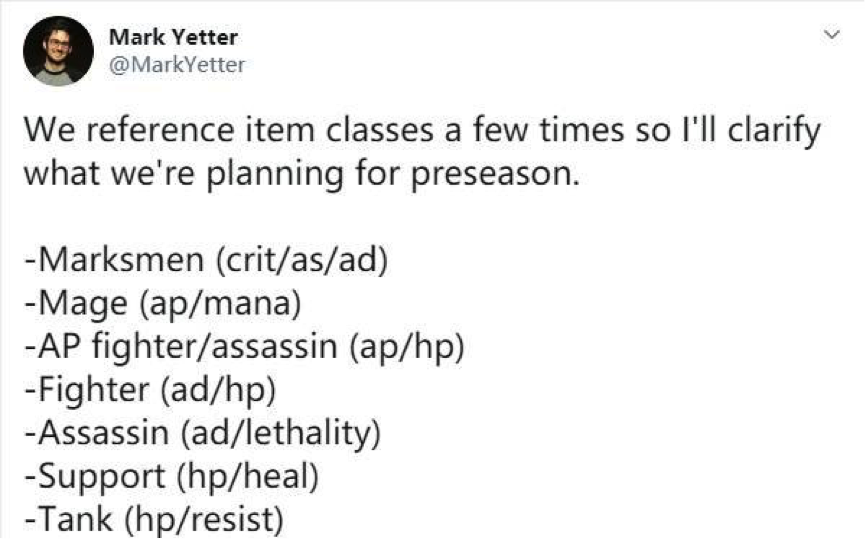Select the 'Support' list entry
Screen dimensions: 865x539
point(102,477)
